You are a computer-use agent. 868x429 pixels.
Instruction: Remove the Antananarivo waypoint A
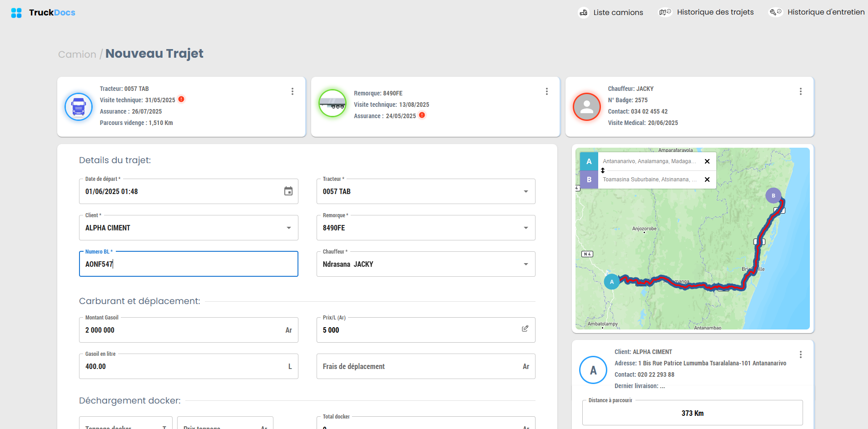[x=707, y=161]
